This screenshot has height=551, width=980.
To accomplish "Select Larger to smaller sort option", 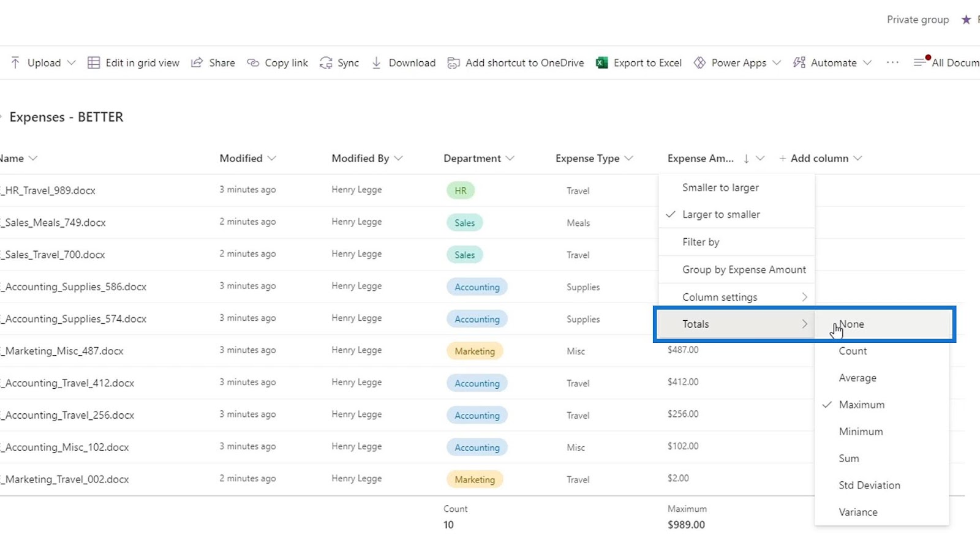I will pyautogui.click(x=736, y=214).
